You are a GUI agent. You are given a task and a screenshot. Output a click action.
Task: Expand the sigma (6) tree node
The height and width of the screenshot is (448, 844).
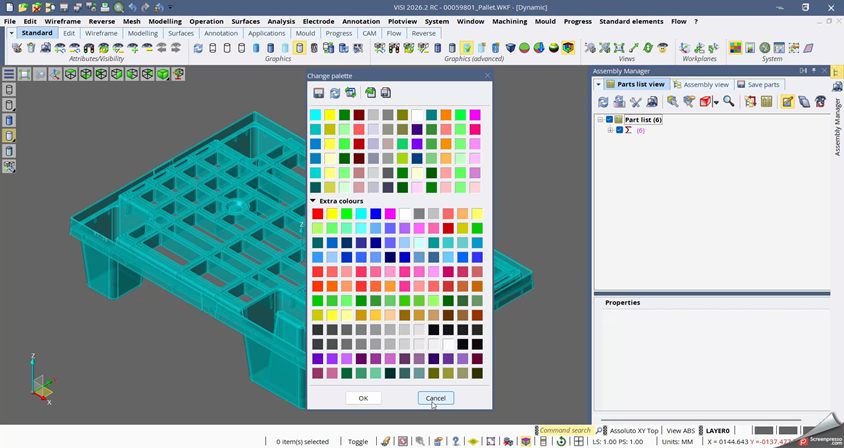coord(610,130)
